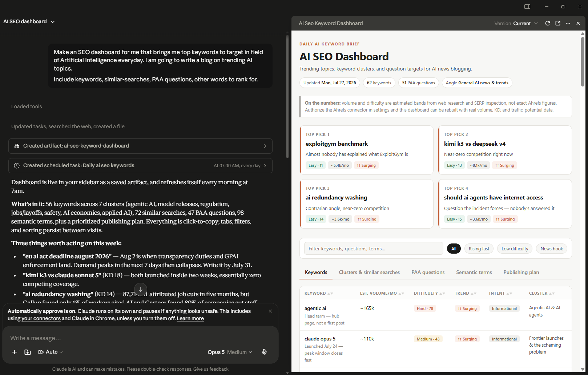Dismiss the auto-approve notice
588x375 pixels.
click(x=270, y=311)
